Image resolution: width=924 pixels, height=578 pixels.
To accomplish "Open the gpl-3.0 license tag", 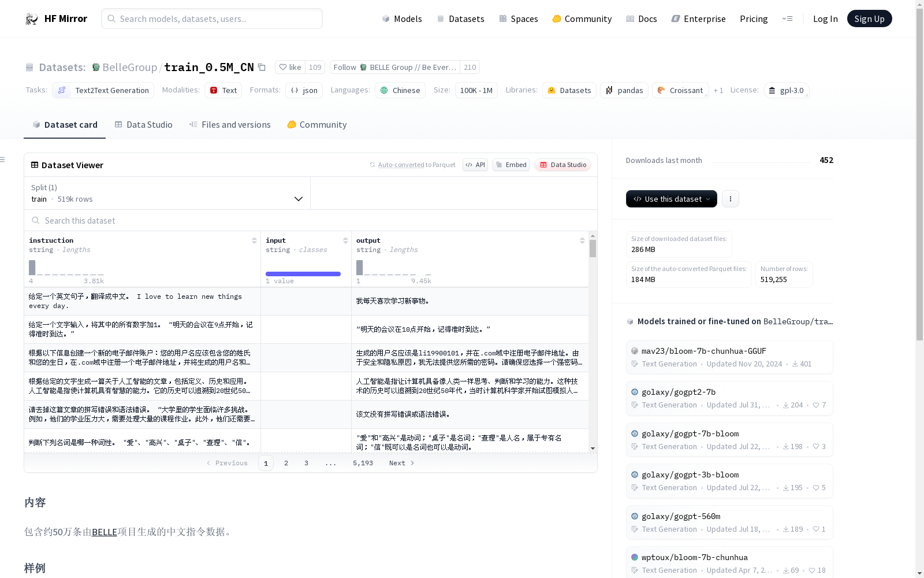I will [786, 90].
